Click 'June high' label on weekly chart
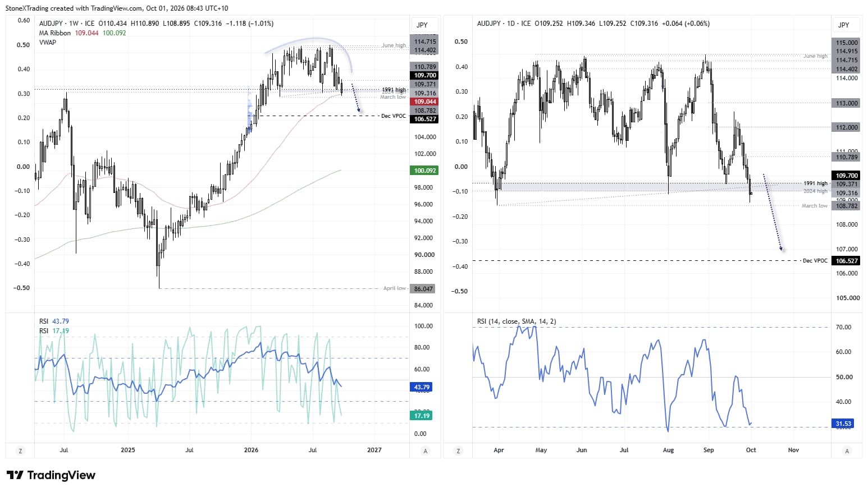Viewport: 868px width, 492px height. point(394,45)
